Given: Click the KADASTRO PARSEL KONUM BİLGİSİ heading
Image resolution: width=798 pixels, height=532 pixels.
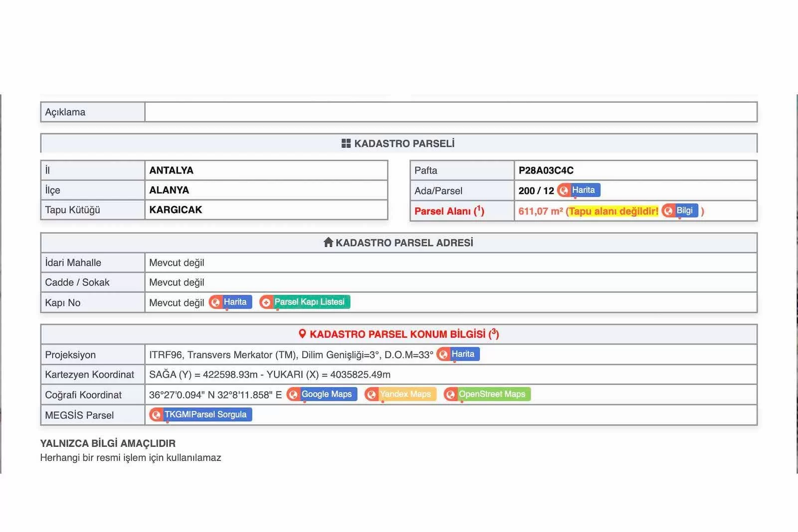Looking at the screenshot, I should coord(404,334).
